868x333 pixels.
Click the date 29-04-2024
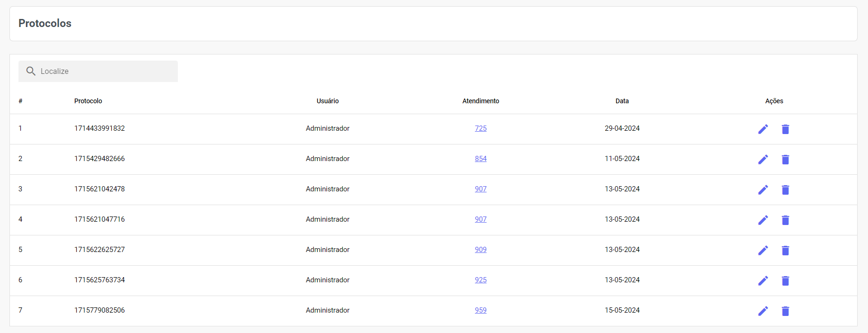[x=622, y=128]
